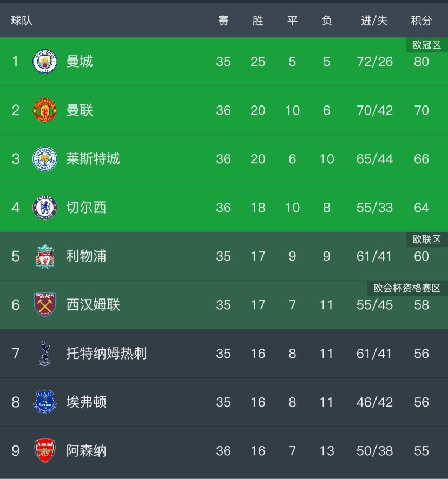Viewport: 448px width, 479px height.
Task: Select 阿森纳 row points value 55
Action: point(421,451)
